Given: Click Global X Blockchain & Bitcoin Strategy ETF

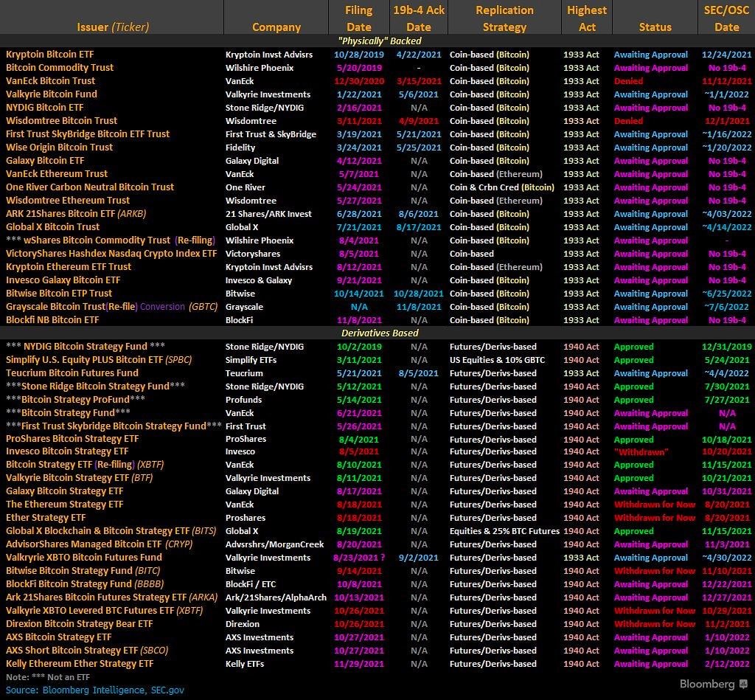Looking at the screenshot, I should pyautogui.click(x=111, y=530).
